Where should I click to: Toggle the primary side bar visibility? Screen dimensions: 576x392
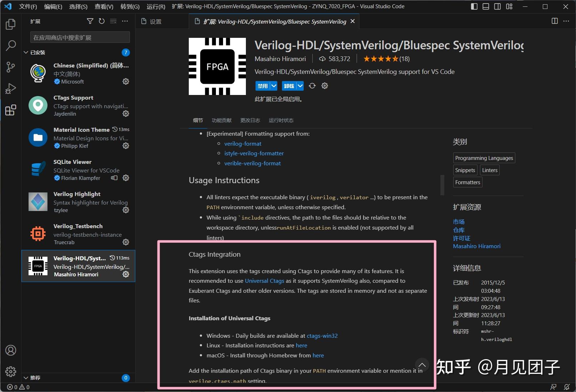coord(474,6)
